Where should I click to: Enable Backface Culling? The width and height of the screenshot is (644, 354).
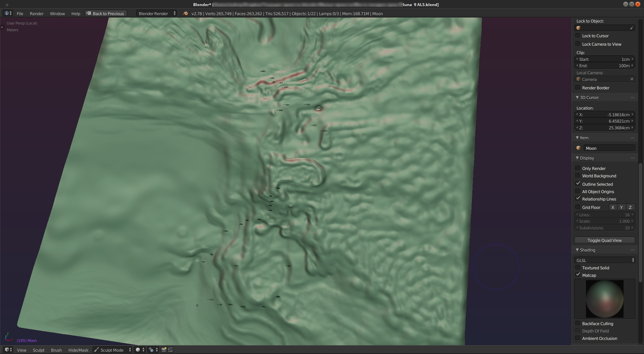[x=578, y=323]
